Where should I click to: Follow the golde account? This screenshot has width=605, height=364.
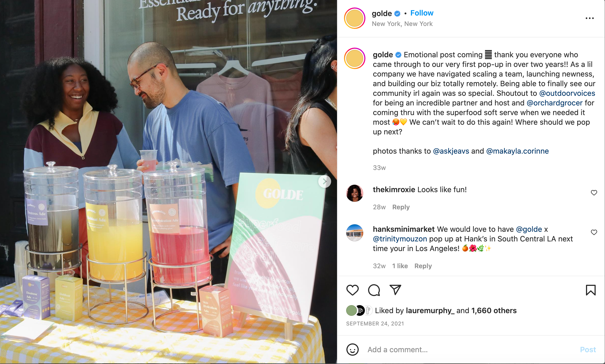click(422, 13)
